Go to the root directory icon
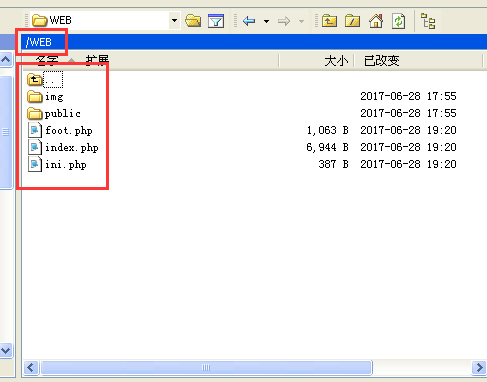Viewport: 487px width, 382px height. 352,21
